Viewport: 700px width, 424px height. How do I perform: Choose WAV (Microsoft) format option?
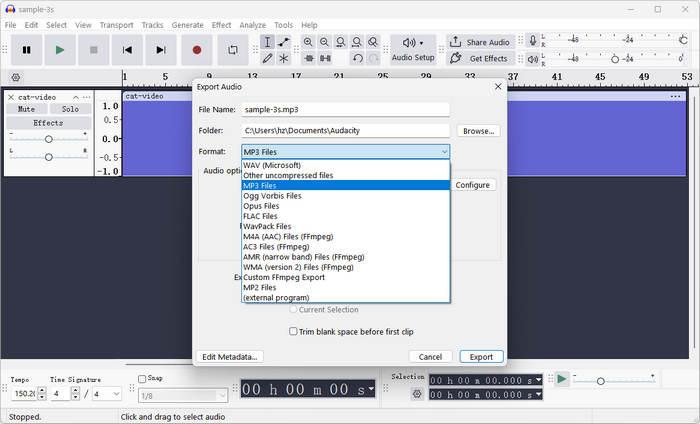(346, 165)
